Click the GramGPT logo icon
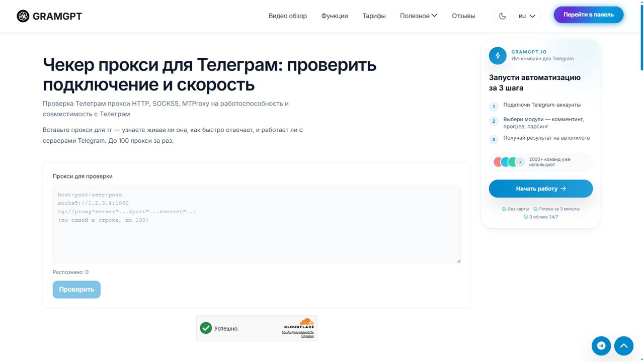644x362 pixels. (x=23, y=16)
